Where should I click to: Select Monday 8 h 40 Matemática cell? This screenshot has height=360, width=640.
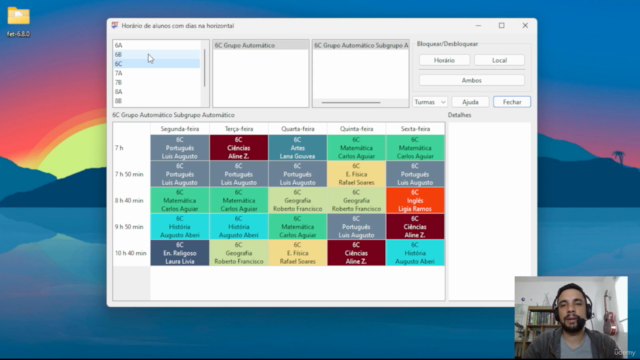(x=180, y=200)
